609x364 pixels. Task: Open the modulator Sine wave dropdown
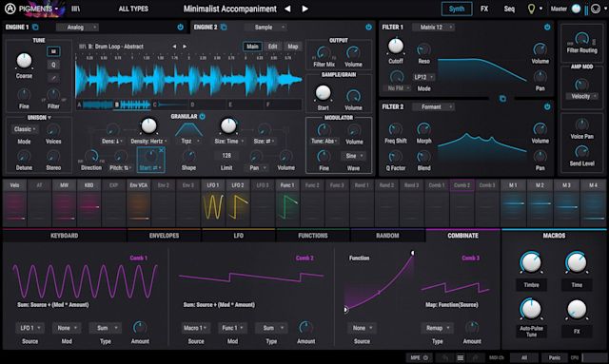click(354, 156)
